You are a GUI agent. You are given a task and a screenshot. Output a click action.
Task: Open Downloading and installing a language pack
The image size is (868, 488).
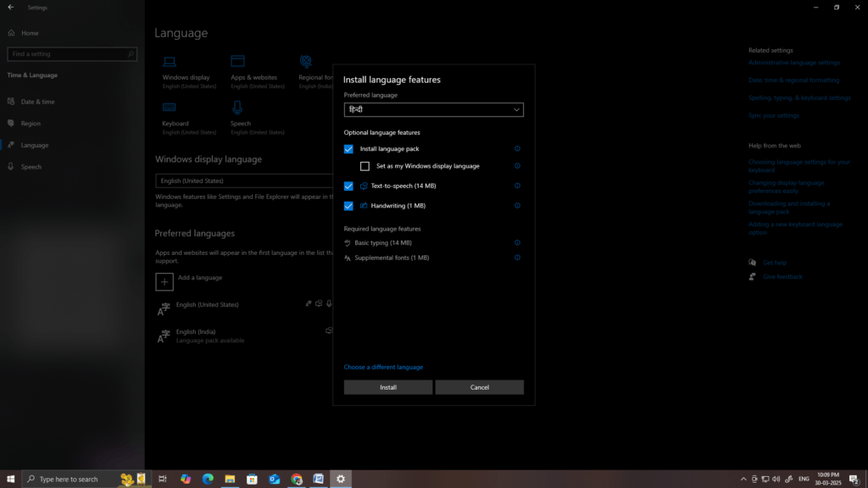[789, 208]
